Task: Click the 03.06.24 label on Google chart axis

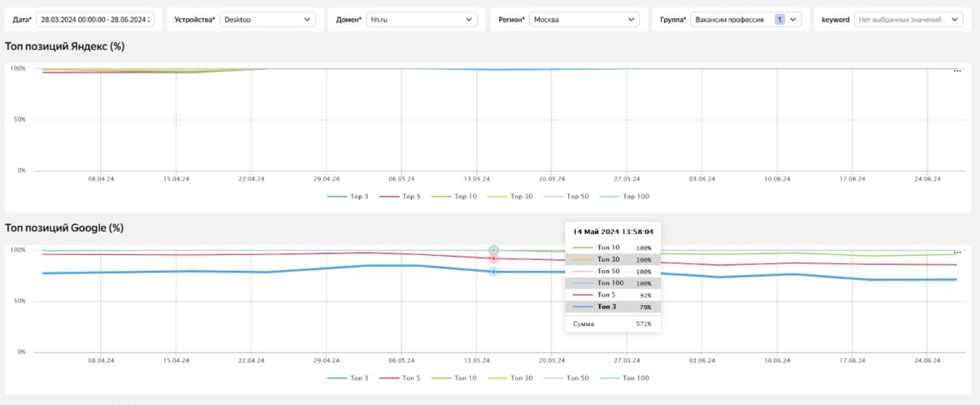Action: coord(702,361)
